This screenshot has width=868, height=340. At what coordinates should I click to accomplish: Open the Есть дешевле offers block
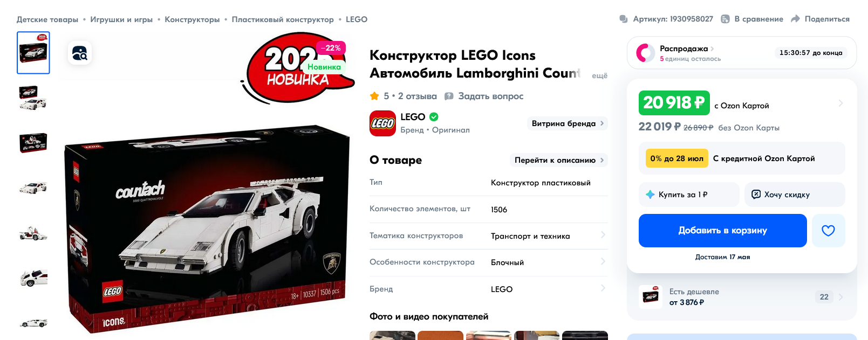742,297
